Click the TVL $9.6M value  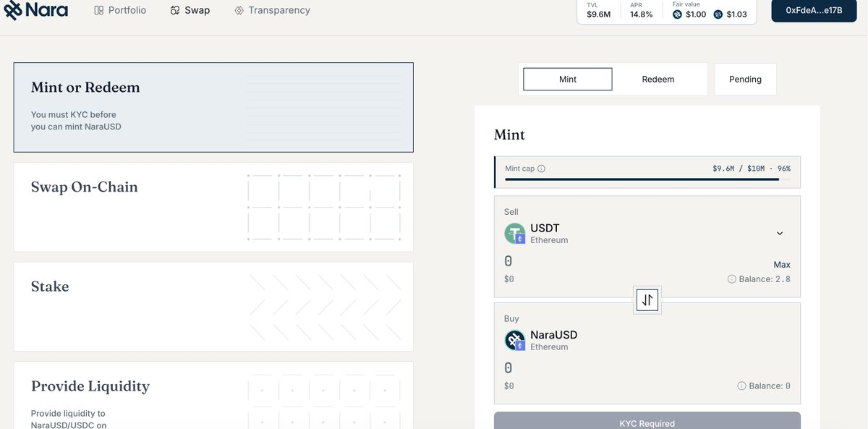coord(598,14)
